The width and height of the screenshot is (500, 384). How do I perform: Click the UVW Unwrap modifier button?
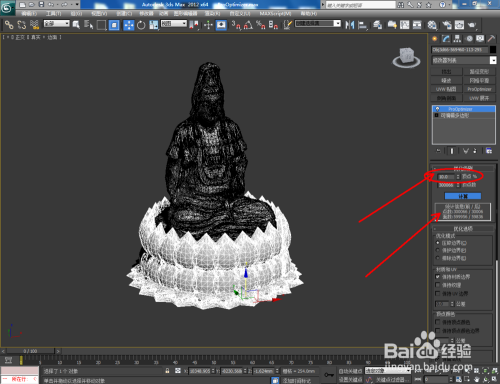tap(479, 98)
